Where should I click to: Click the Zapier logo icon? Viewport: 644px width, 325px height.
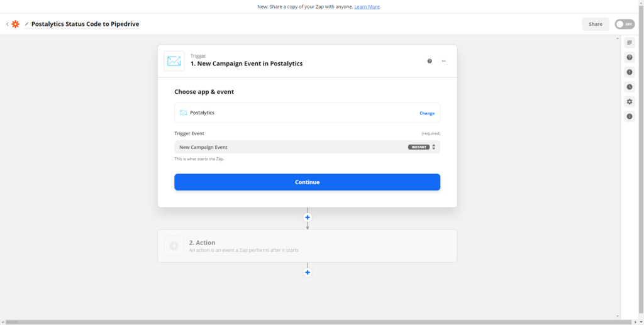pyautogui.click(x=15, y=25)
